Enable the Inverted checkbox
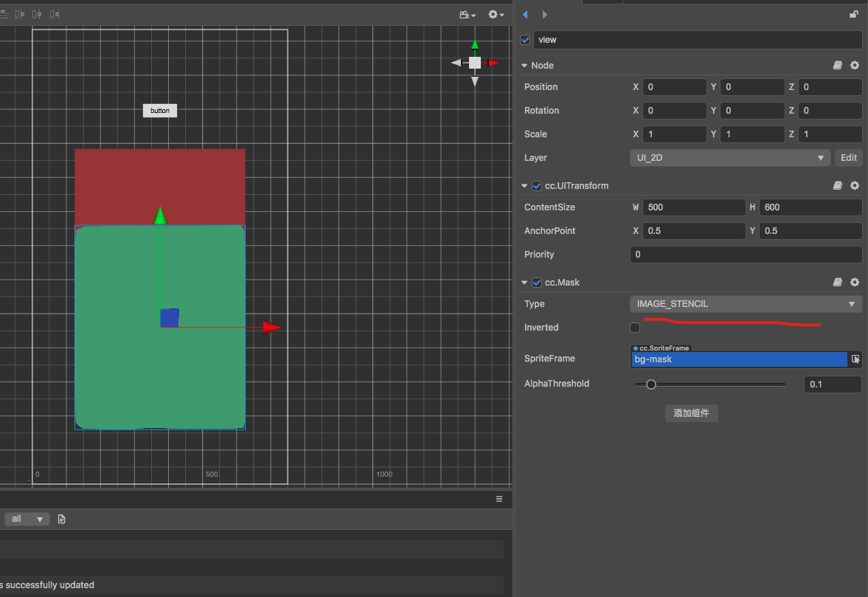Image resolution: width=868 pixels, height=597 pixels. (635, 328)
